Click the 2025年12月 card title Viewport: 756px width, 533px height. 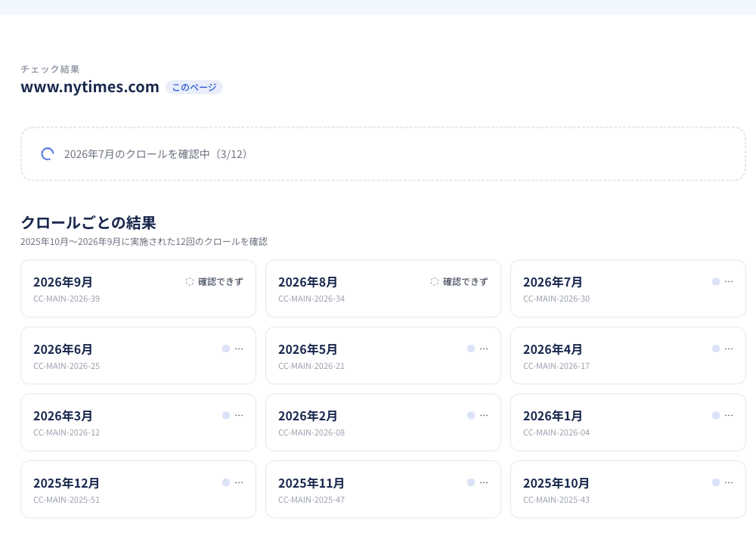tap(67, 483)
